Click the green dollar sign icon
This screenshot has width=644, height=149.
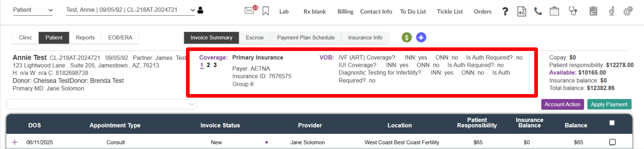(x=407, y=37)
